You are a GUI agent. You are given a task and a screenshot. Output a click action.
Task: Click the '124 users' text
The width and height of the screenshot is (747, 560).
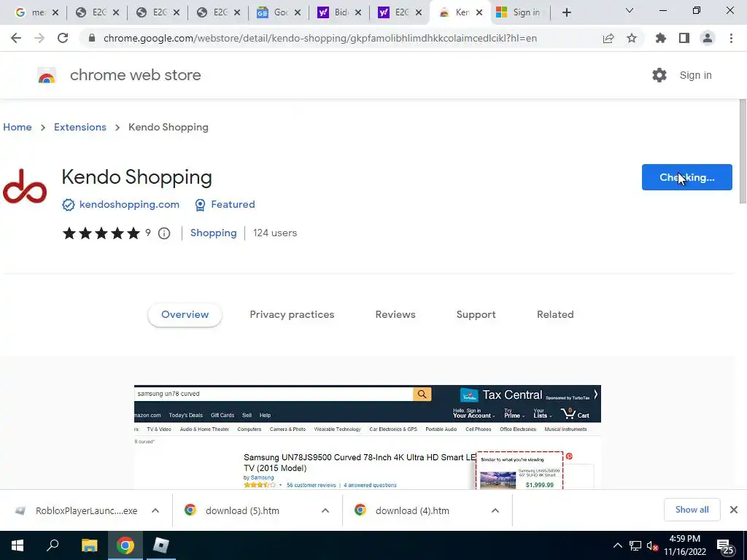coord(275,233)
